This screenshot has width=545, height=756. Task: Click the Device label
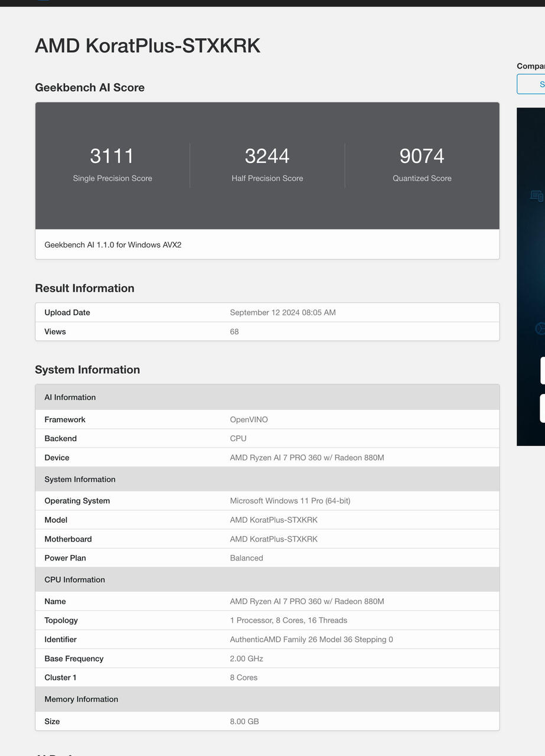(x=57, y=458)
